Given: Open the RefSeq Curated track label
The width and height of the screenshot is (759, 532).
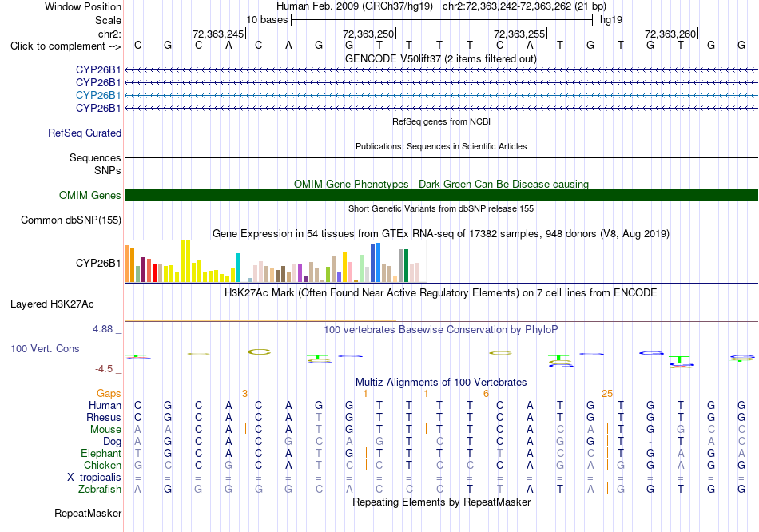Looking at the screenshot, I should (x=85, y=133).
